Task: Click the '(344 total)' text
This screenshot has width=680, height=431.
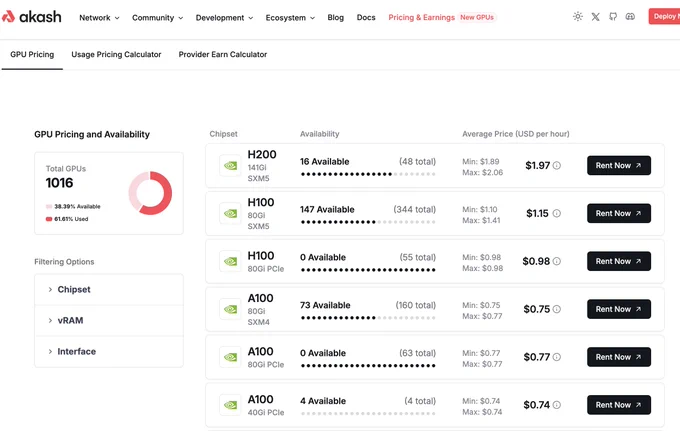Action: [415, 209]
